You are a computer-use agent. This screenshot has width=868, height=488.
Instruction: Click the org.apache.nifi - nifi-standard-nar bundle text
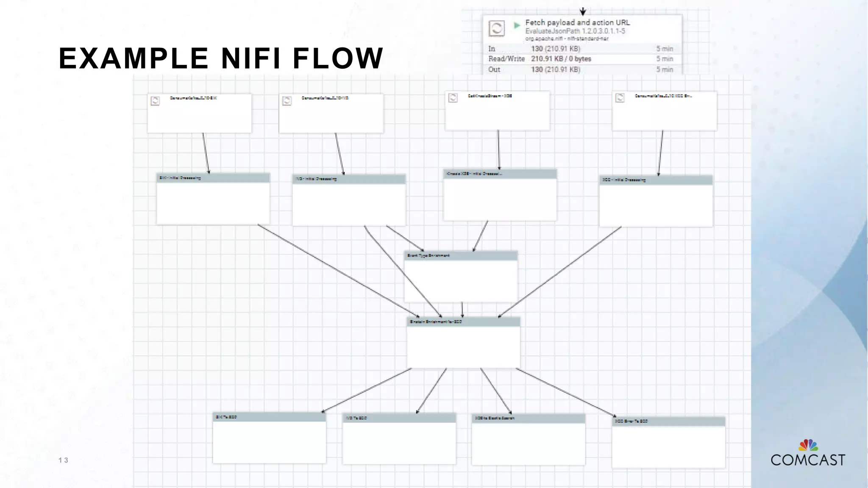tap(567, 39)
